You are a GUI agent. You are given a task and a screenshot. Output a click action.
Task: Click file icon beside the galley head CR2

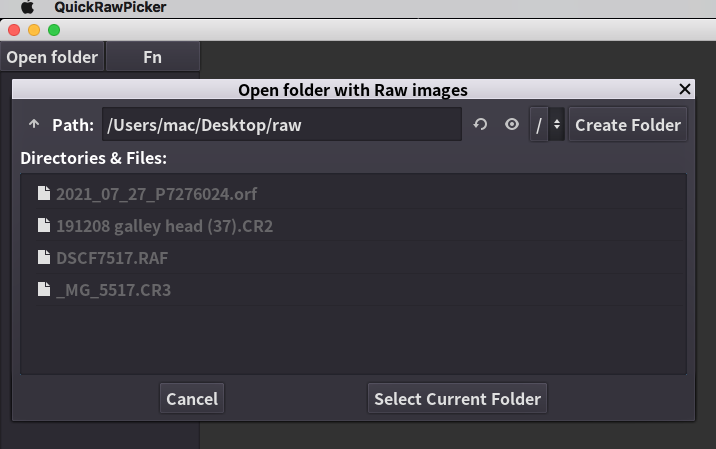coord(43,226)
